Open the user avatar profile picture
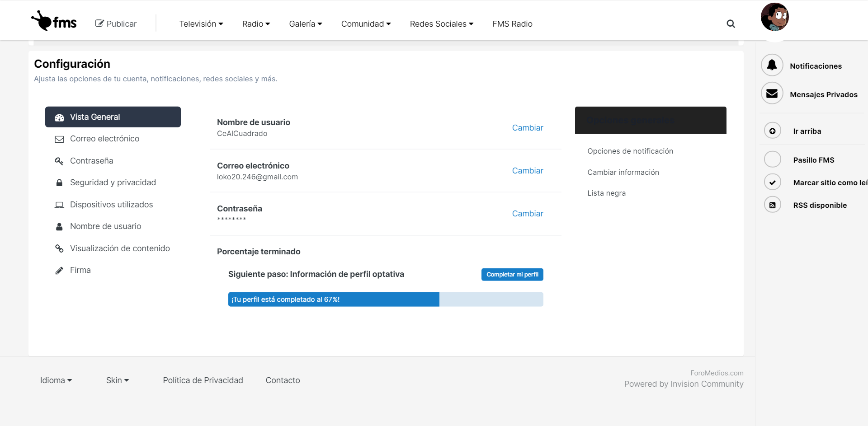The image size is (868, 426). coord(774,17)
